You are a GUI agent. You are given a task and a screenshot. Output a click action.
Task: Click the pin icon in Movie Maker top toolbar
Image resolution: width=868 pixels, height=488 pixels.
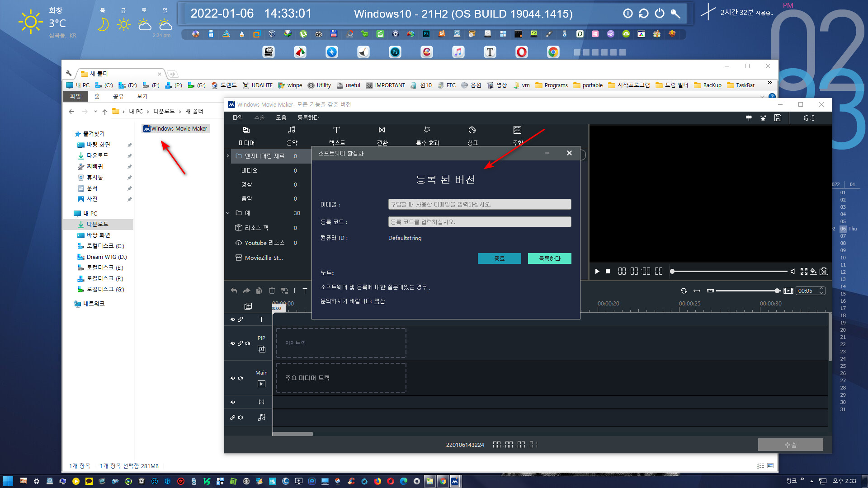[749, 118]
